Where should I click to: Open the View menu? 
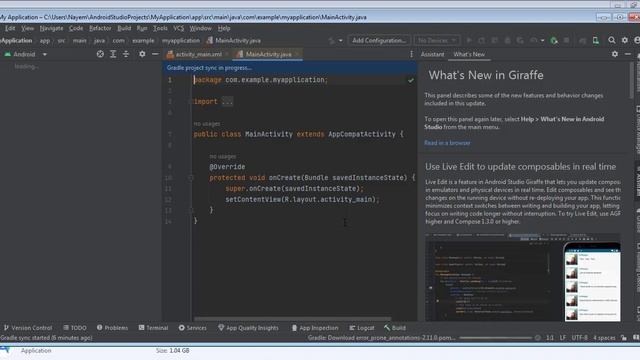[x=27, y=28]
